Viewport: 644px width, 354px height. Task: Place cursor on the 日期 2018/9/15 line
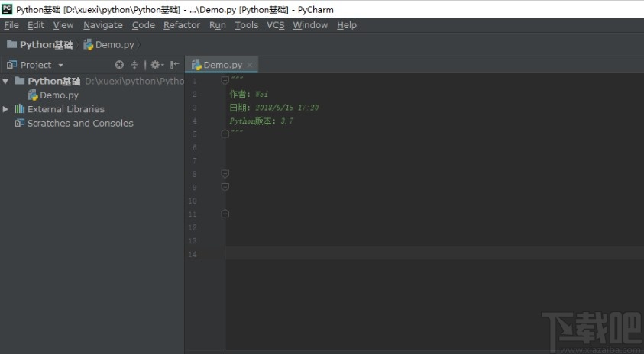[274, 108]
